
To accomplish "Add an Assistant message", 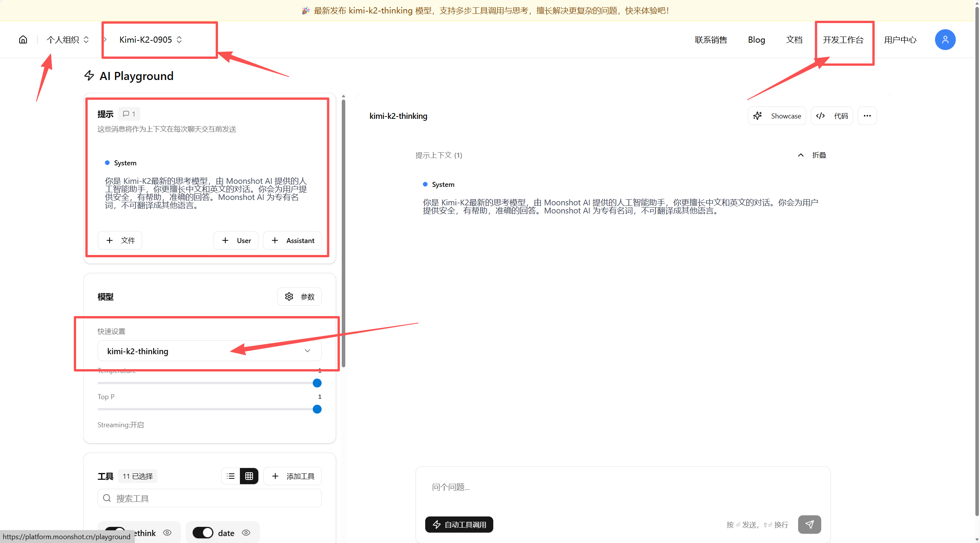I will point(292,240).
